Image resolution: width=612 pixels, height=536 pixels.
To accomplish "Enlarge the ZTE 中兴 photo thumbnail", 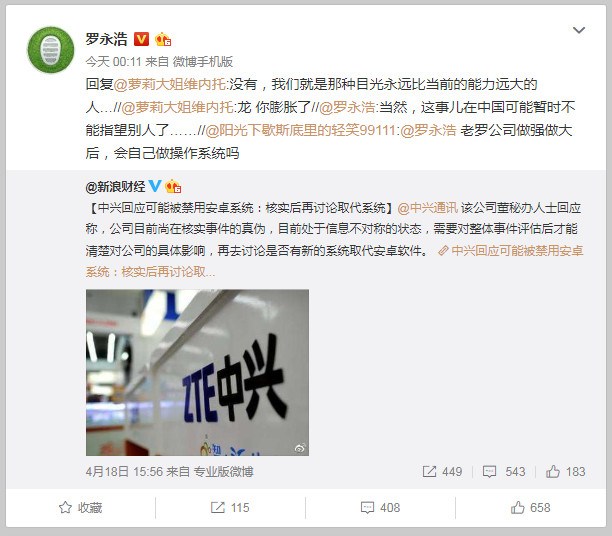I will coord(197,372).
